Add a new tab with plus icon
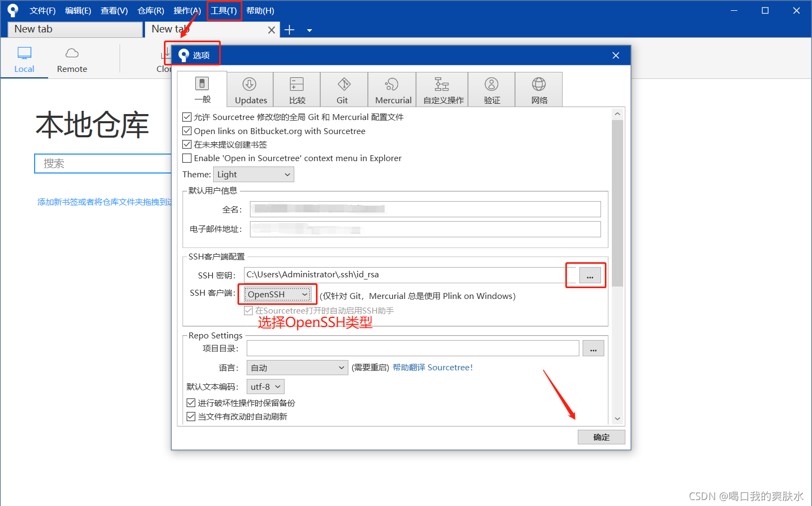Viewport: 812px width, 506px height. tap(289, 30)
